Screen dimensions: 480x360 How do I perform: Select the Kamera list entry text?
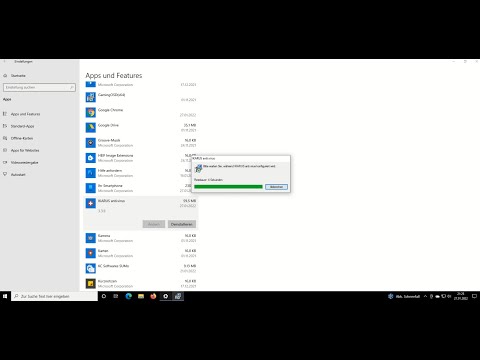(x=104, y=236)
